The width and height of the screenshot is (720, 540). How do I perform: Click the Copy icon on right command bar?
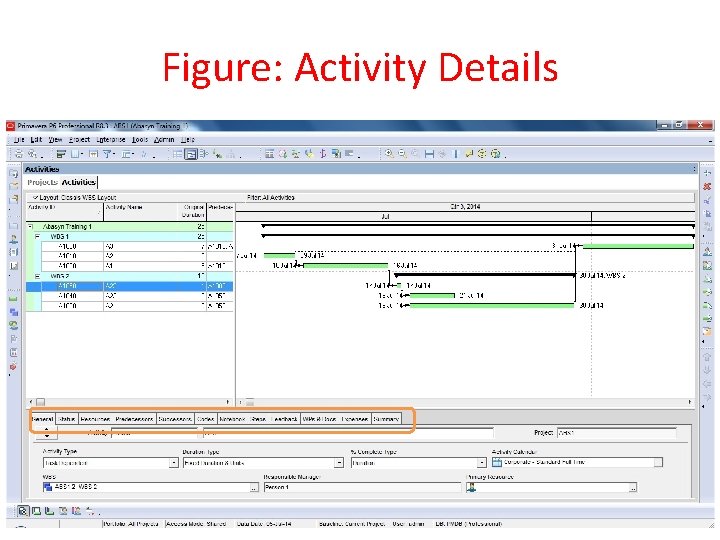[x=708, y=214]
